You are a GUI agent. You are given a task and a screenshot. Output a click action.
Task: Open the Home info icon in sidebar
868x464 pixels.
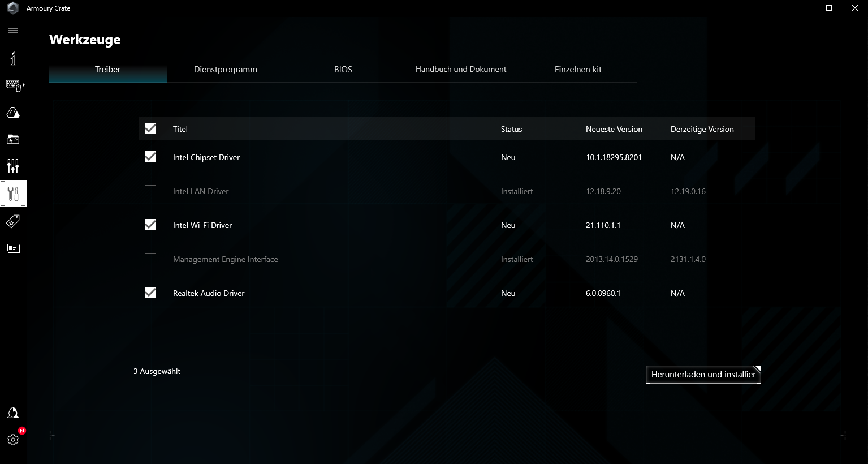[x=13, y=58]
